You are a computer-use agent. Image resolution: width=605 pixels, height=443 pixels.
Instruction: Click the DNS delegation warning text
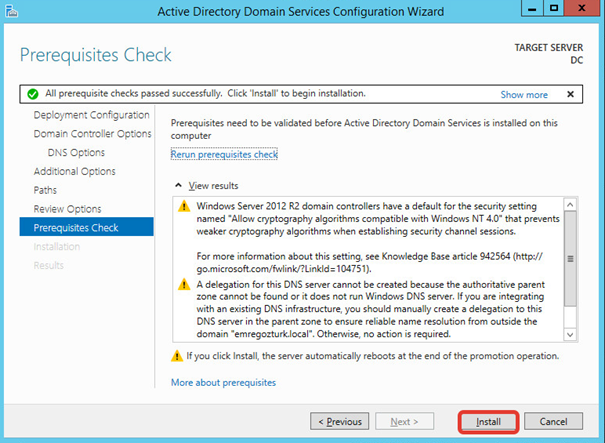coord(370,309)
